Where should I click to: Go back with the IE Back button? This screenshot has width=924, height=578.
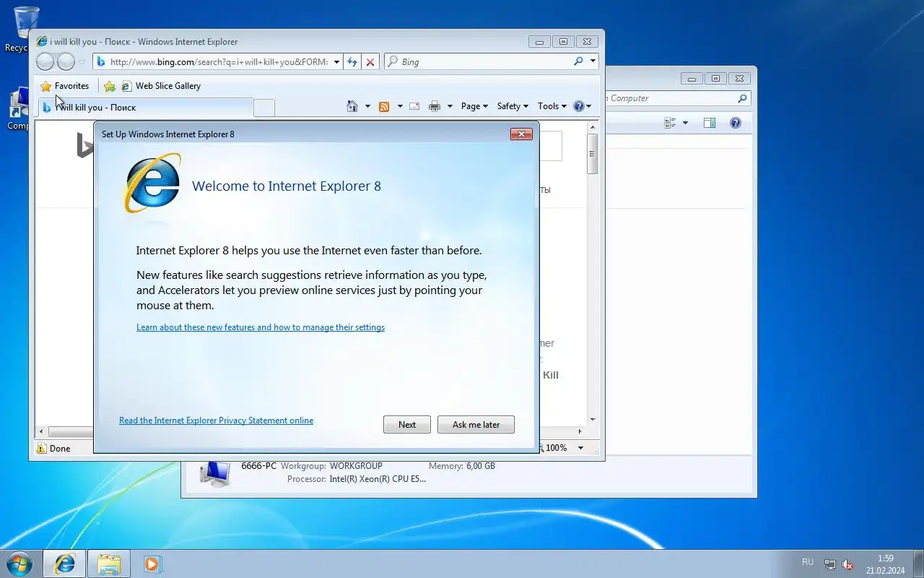click(x=45, y=61)
